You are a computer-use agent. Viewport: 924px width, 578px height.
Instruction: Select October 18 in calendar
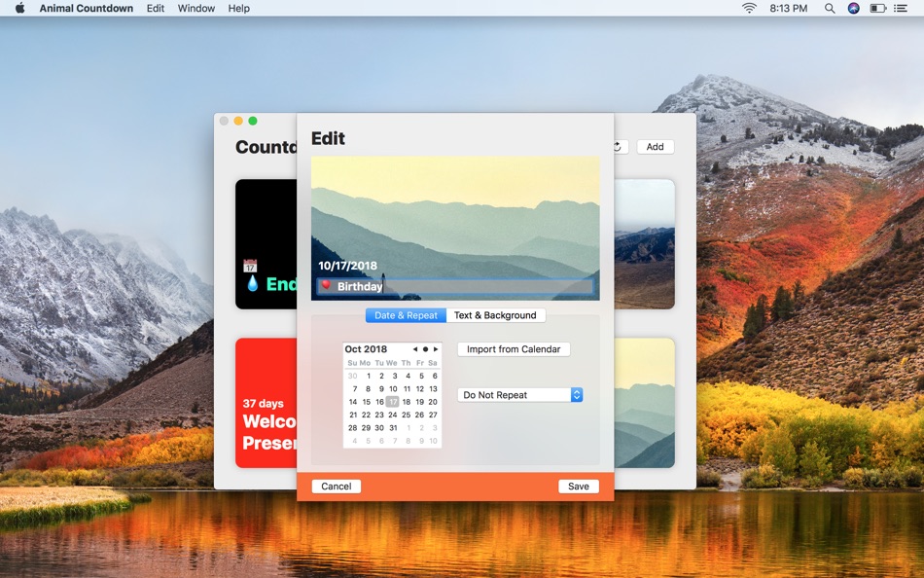406,402
